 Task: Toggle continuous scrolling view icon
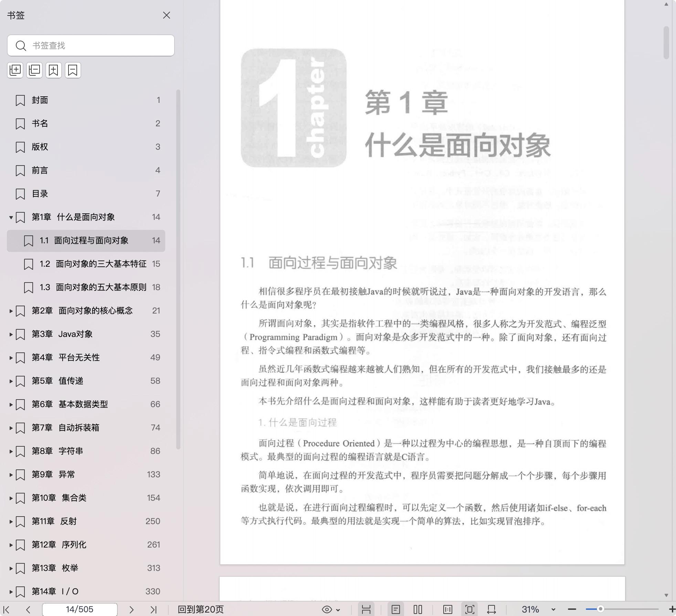coord(366,609)
